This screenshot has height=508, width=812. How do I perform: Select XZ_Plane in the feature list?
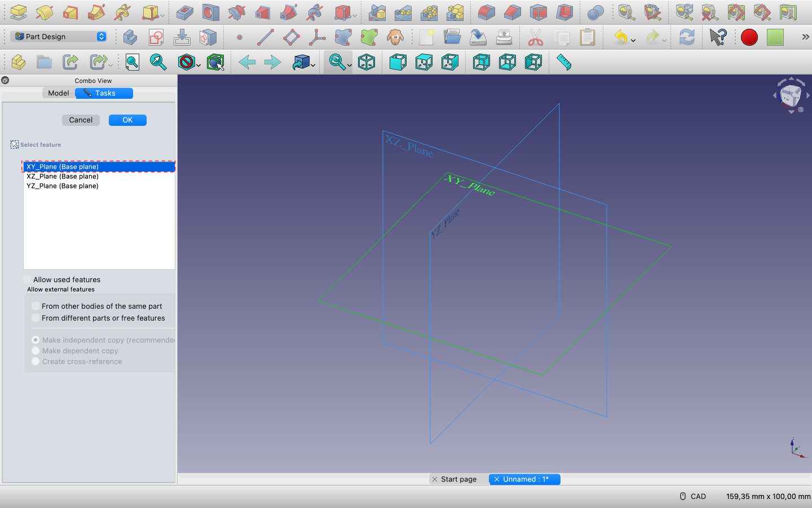point(63,176)
